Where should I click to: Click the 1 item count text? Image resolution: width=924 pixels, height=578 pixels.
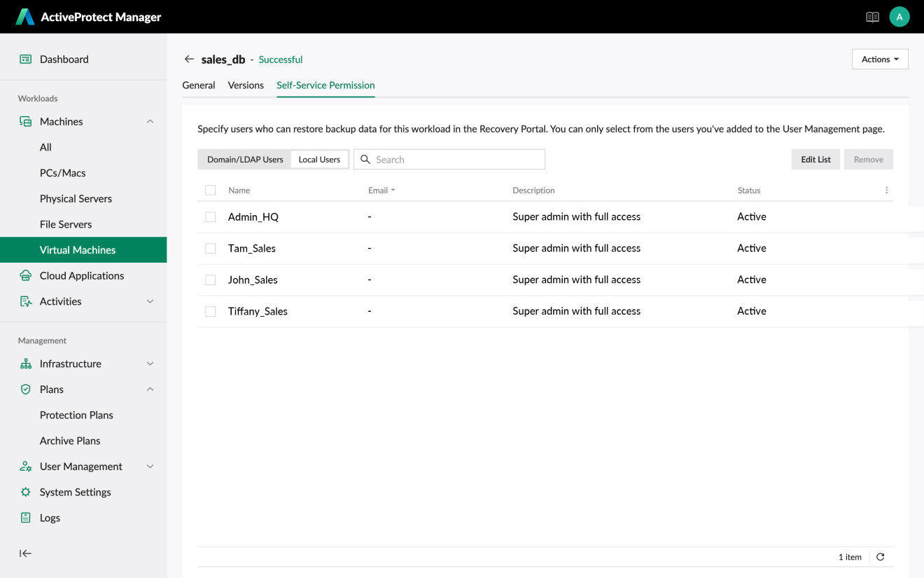click(x=850, y=557)
